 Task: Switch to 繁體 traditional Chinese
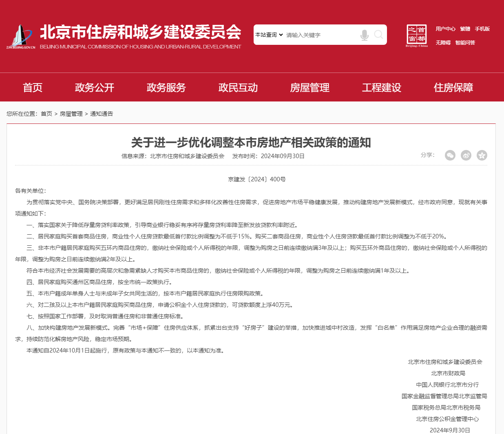pos(465,29)
